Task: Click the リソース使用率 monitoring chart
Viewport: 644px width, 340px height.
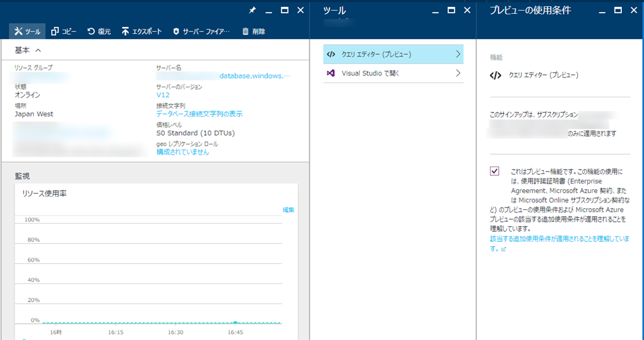Action: 156,270
